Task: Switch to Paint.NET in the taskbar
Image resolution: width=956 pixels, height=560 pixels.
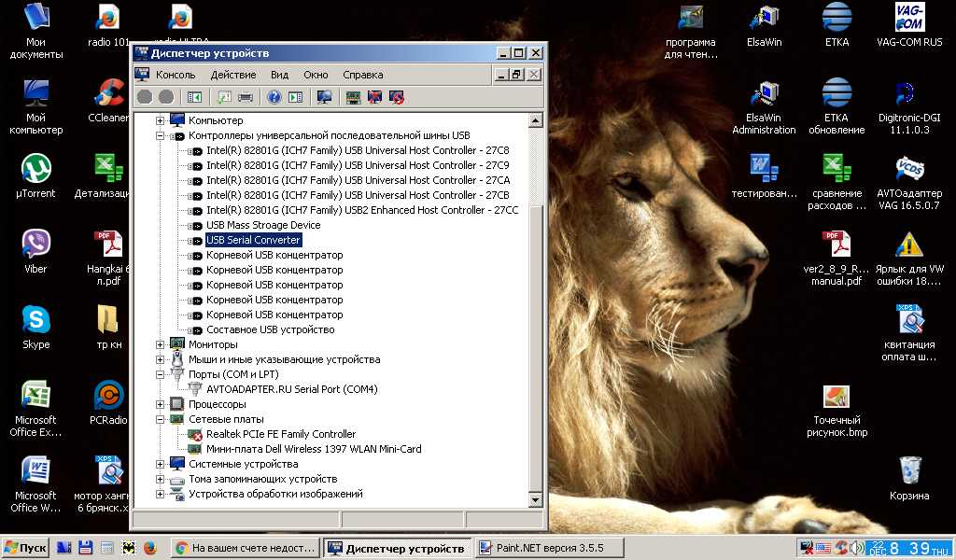Action: pyautogui.click(x=540, y=548)
